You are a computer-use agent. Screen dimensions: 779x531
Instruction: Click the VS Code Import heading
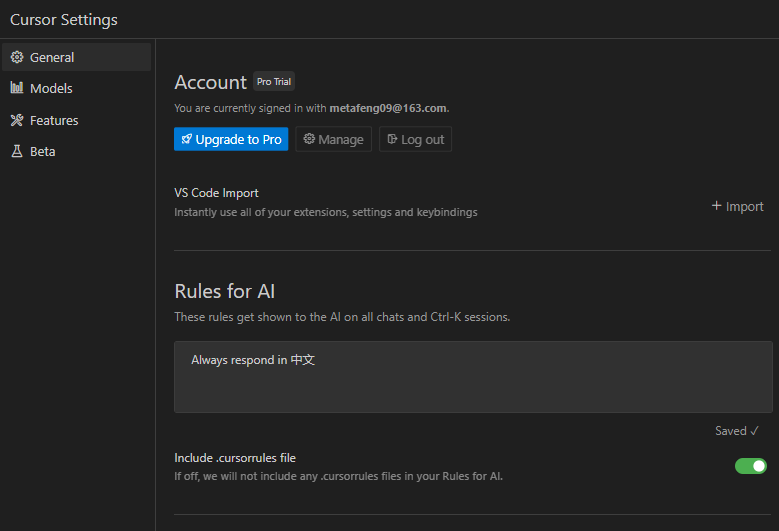point(216,193)
